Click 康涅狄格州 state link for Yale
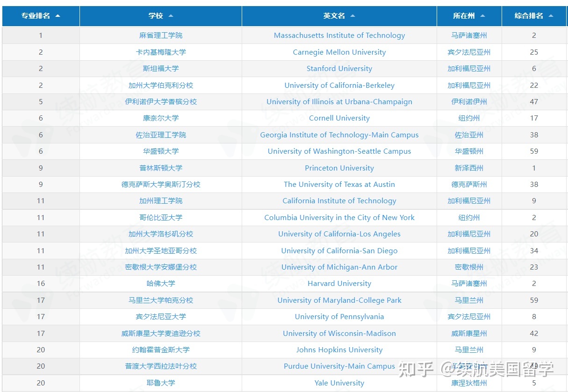This screenshot has height=392, width=568. pyautogui.click(x=469, y=383)
